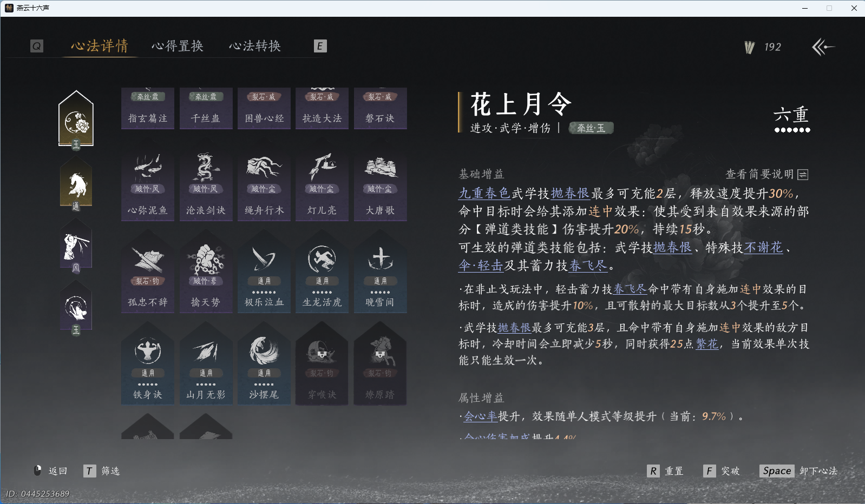
Task: Open the 伞·轻击 keyword link
Action: 481,266
